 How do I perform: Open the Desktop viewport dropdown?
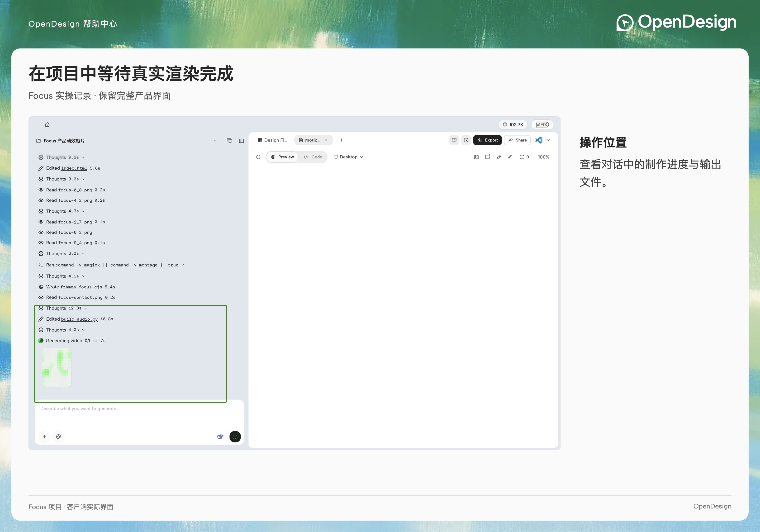[348, 157]
